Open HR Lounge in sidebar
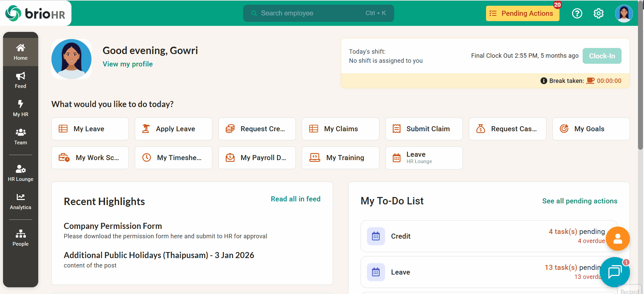This screenshot has height=294, width=644. (20, 173)
